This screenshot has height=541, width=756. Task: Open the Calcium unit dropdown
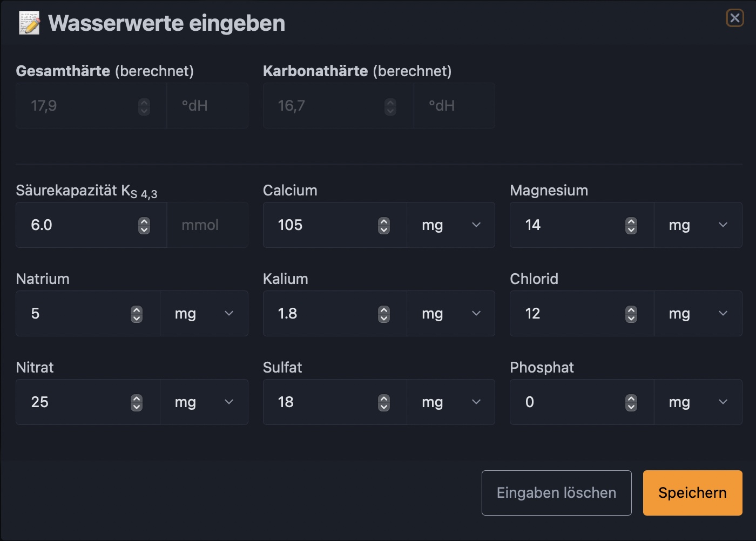[x=451, y=225]
